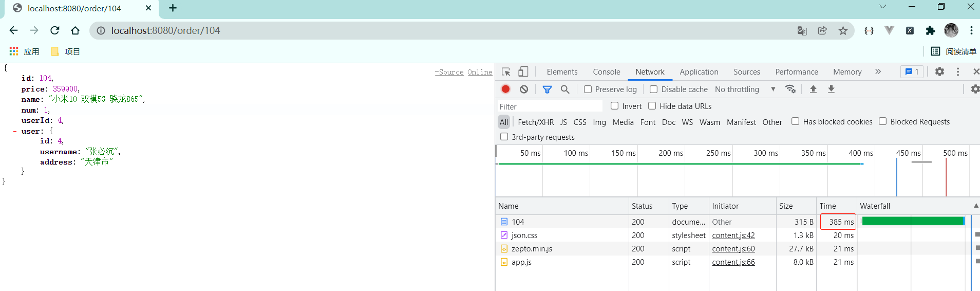The width and height of the screenshot is (980, 291).
Task: Filter requests by JS type
Action: point(563,122)
